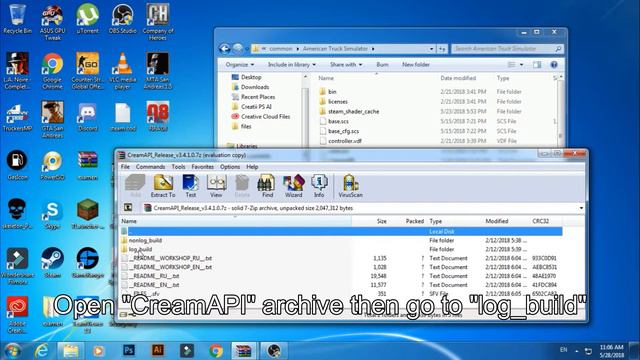
Task: Click Downloads in Explorer navigation pane
Action: [x=255, y=87]
